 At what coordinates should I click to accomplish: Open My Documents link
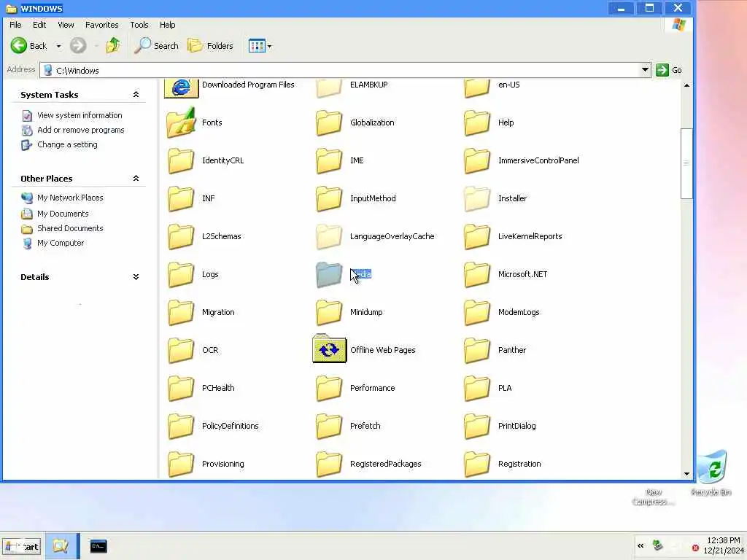(x=63, y=214)
